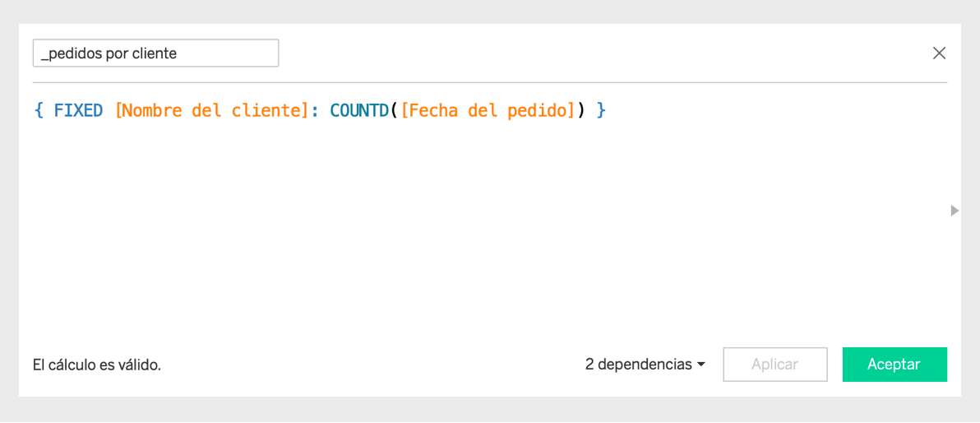Click the El cálculo es válido message
980x423 pixels.
tap(97, 365)
